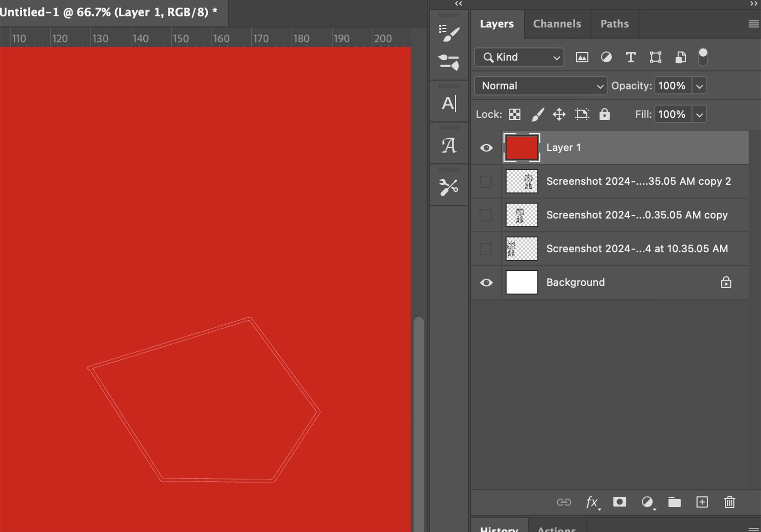Create a new layer with plus icon
This screenshot has height=532, width=761.
[x=702, y=502]
